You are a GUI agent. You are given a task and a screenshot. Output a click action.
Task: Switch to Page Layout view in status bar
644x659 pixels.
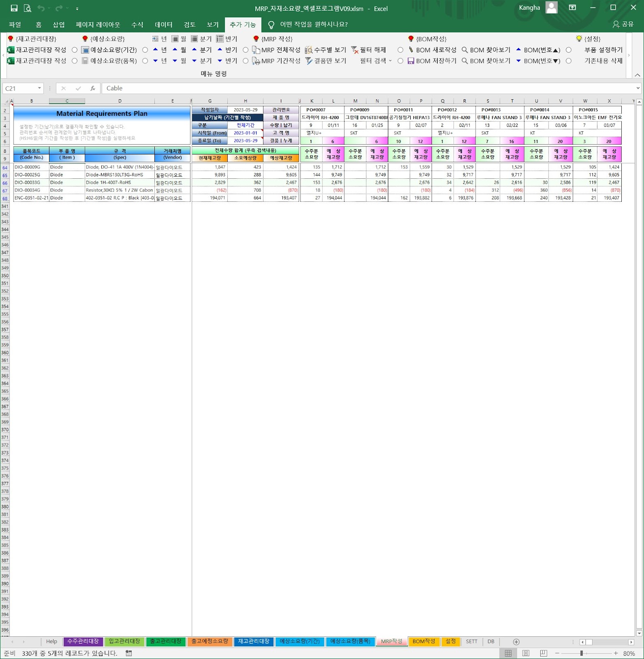tap(526, 653)
